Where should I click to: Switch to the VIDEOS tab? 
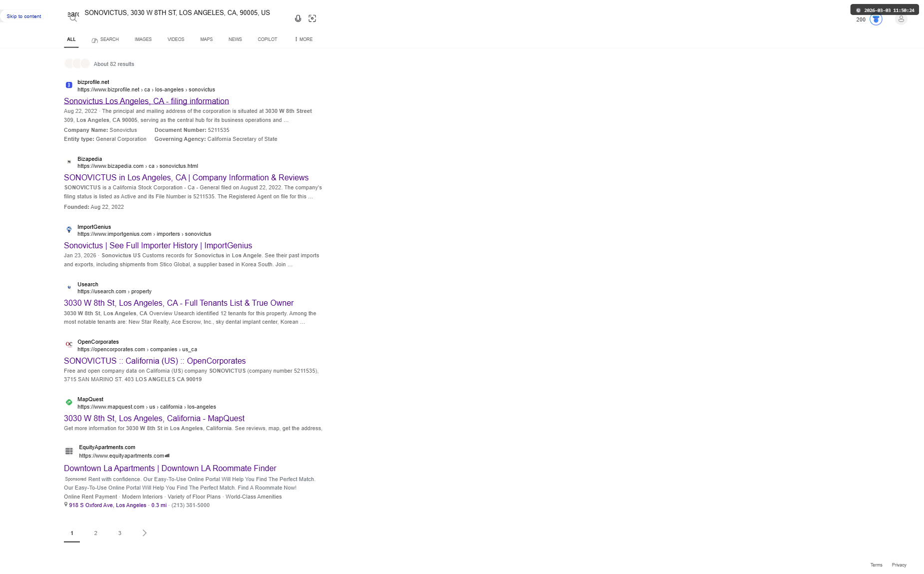(x=176, y=39)
